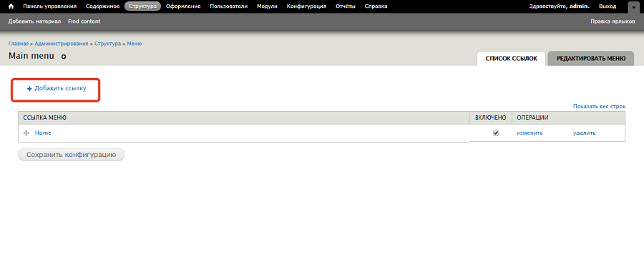Click the изменить link for Home

coord(530,133)
